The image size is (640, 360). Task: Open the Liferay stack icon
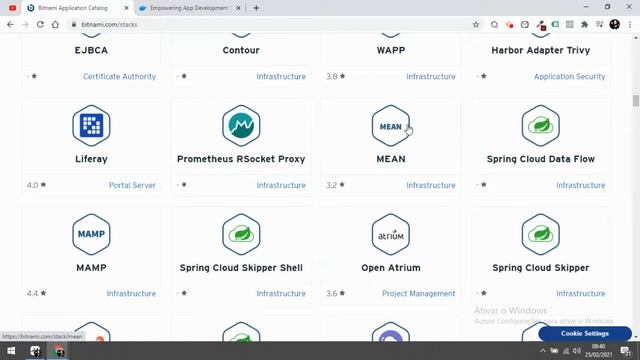(x=91, y=126)
